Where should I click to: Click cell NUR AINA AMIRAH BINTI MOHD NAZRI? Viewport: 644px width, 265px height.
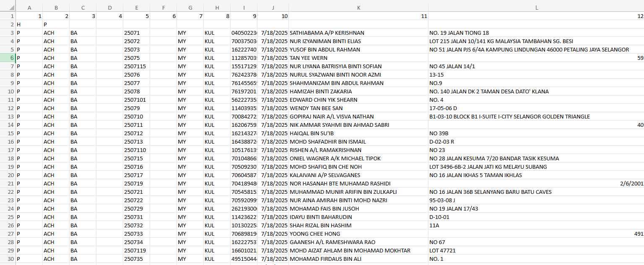tap(358, 200)
